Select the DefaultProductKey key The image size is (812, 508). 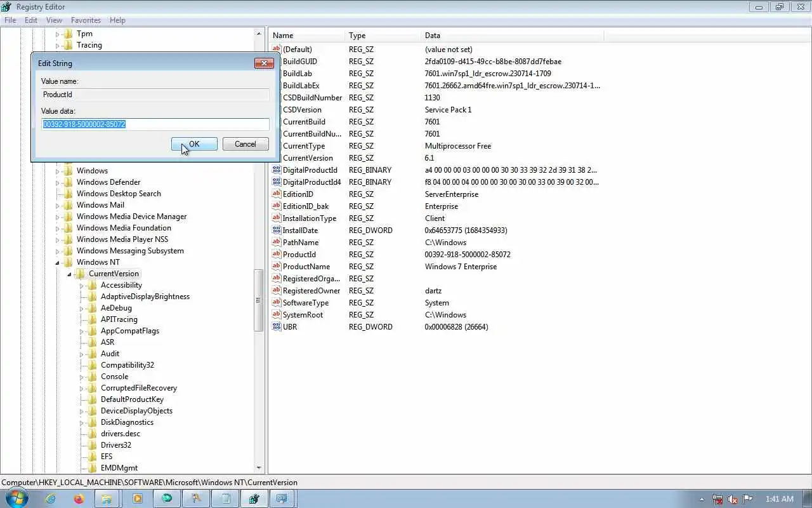coord(132,399)
